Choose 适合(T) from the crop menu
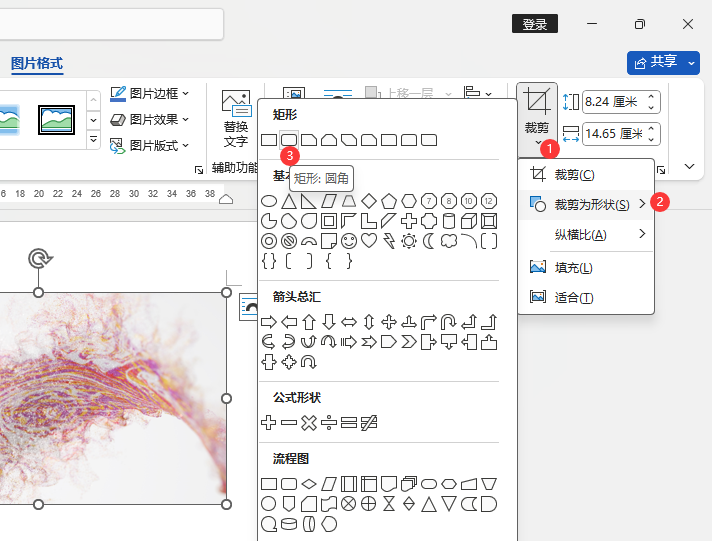This screenshot has height=541, width=712. tap(586, 298)
